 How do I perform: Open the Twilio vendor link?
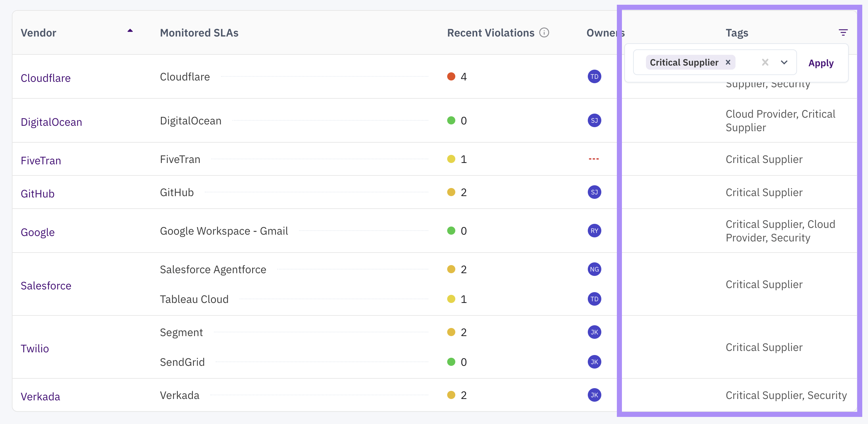click(35, 349)
